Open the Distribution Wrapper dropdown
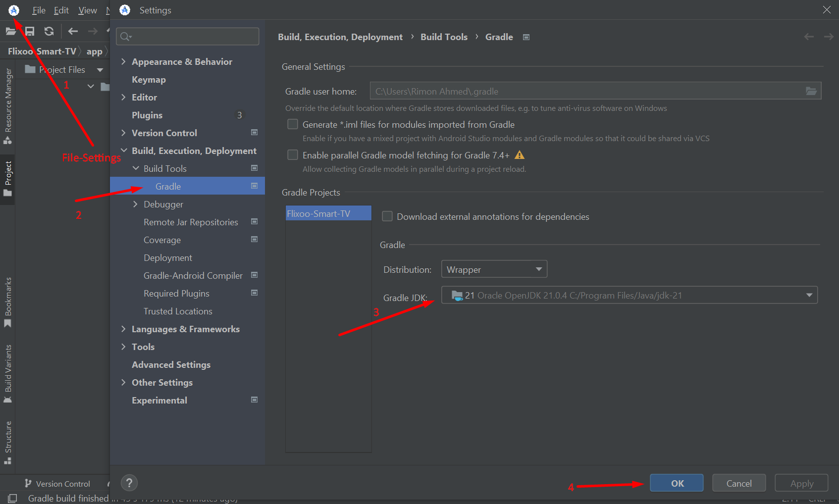This screenshot has width=839, height=504. pyautogui.click(x=494, y=269)
